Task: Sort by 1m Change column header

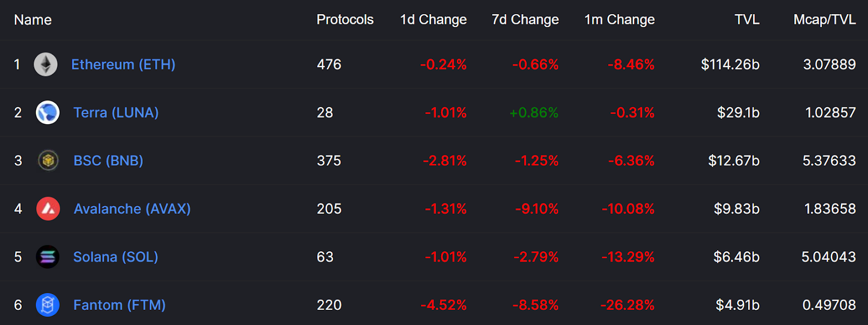Action: coord(620,20)
